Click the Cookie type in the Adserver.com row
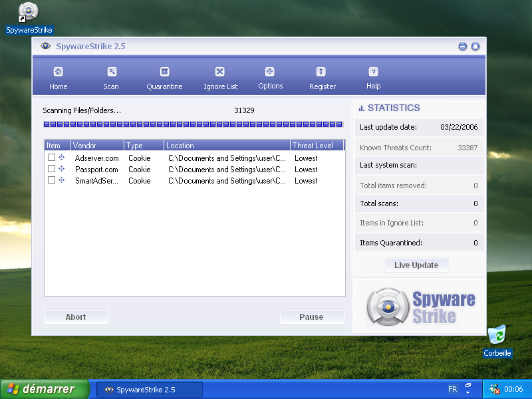532x399 pixels. click(x=140, y=158)
